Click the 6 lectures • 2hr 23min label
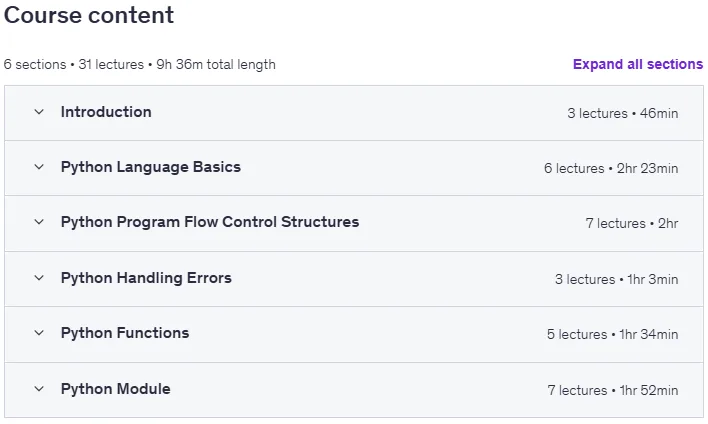This screenshot has height=424, width=708. tap(611, 168)
